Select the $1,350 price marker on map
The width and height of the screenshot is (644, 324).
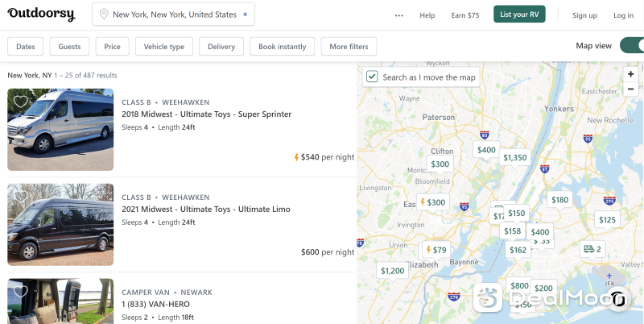pyautogui.click(x=514, y=157)
